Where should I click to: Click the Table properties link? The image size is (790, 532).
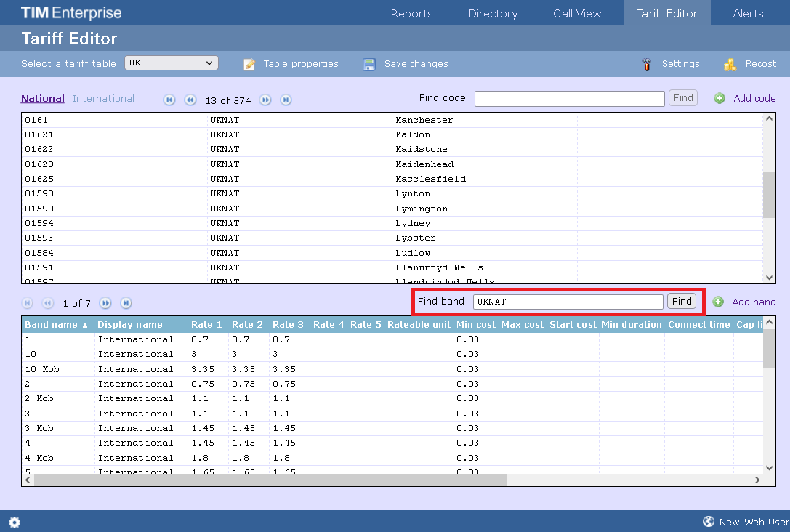click(x=301, y=63)
